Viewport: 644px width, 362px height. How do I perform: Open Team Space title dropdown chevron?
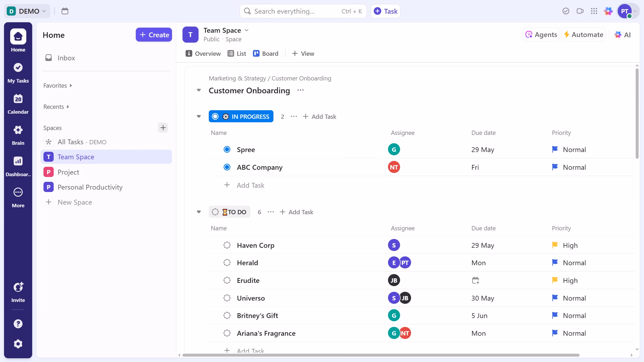point(247,30)
